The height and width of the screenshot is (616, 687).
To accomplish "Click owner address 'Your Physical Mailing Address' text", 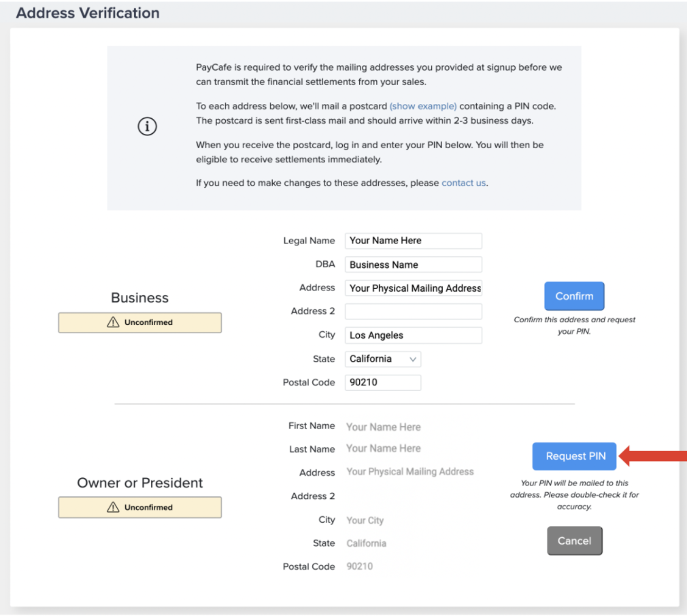I will tap(410, 472).
